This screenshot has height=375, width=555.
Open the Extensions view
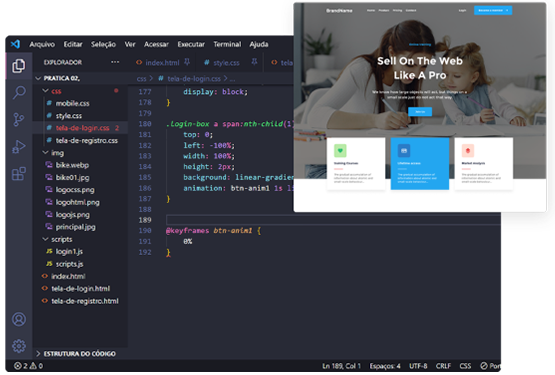click(x=19, y=174)
